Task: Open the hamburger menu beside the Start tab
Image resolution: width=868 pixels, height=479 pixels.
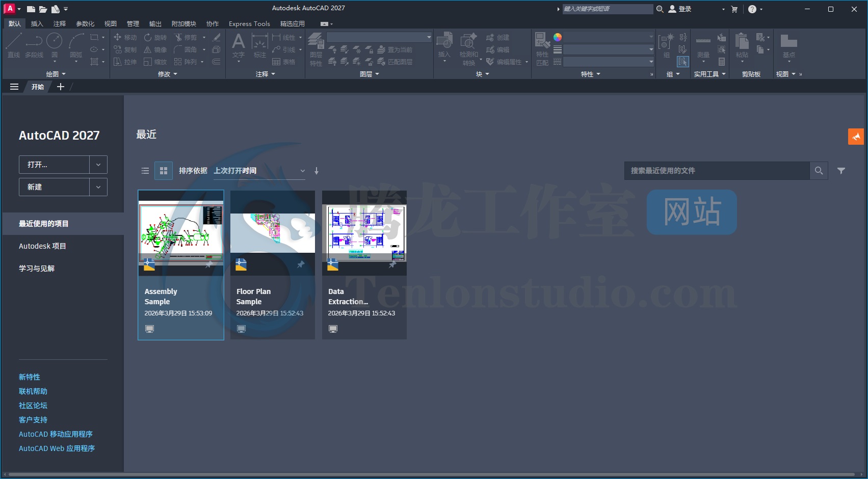Action: pos(14,87)
